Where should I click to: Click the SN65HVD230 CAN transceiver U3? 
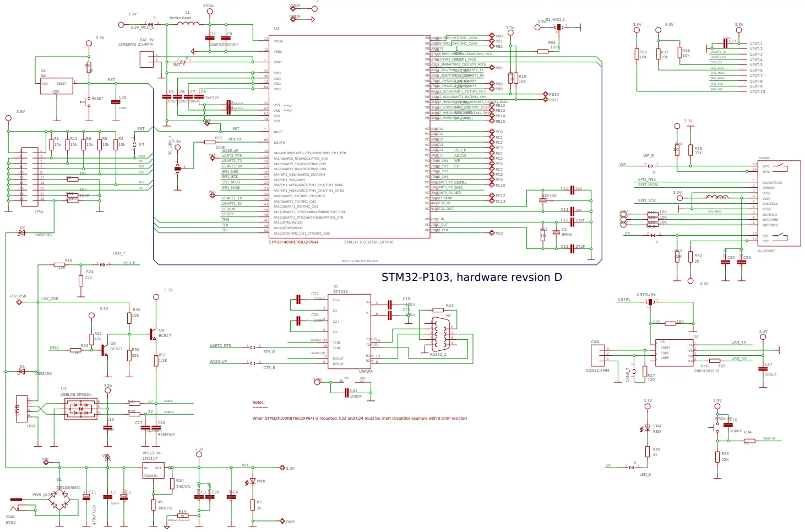(673, 352)
